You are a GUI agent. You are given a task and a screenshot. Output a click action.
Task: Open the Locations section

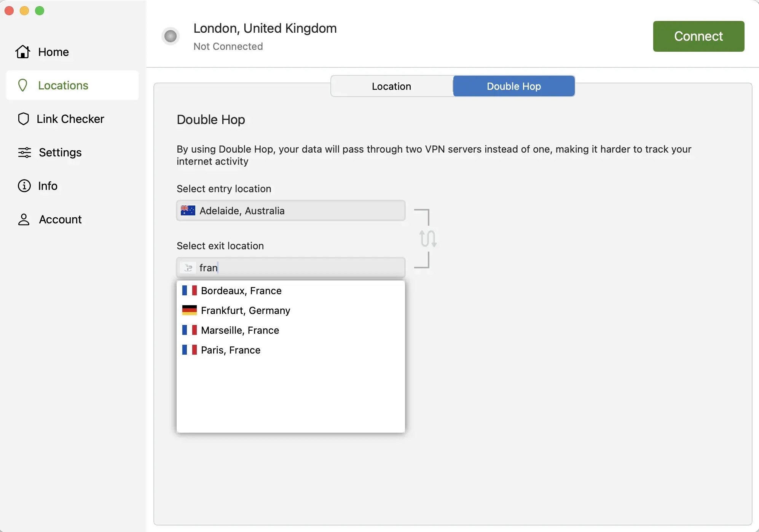coord(72,85)
